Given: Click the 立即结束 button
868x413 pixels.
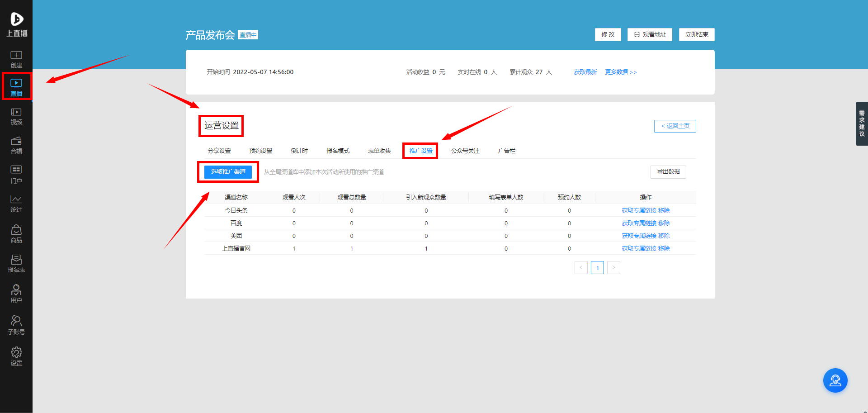Looking at the screenshot, I should click(x=697, y=34).
